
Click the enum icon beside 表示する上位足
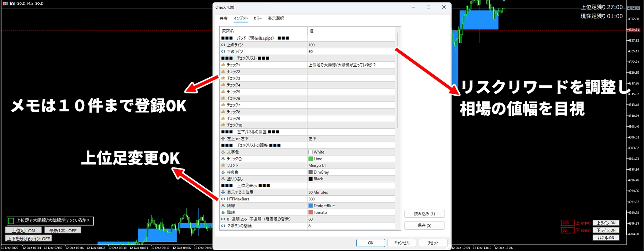223,192
